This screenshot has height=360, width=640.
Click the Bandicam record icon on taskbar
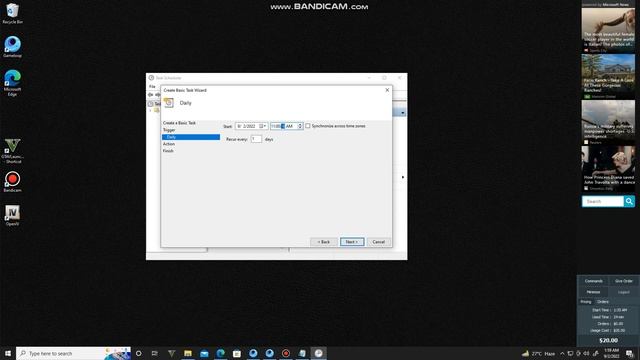coord(286,353)
